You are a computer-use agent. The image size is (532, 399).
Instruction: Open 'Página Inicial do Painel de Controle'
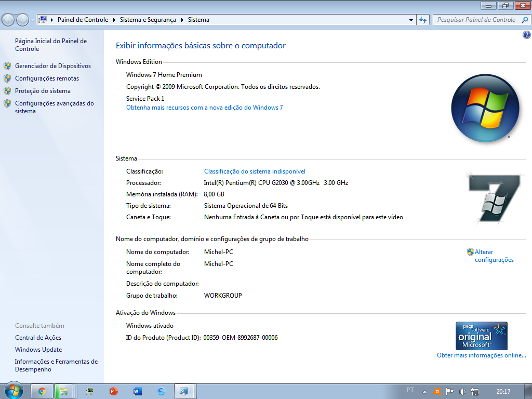tap(51, 45)
